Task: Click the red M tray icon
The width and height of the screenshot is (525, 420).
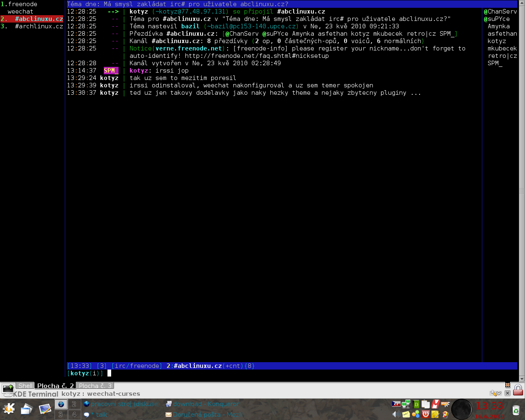Action: [435, 404]
